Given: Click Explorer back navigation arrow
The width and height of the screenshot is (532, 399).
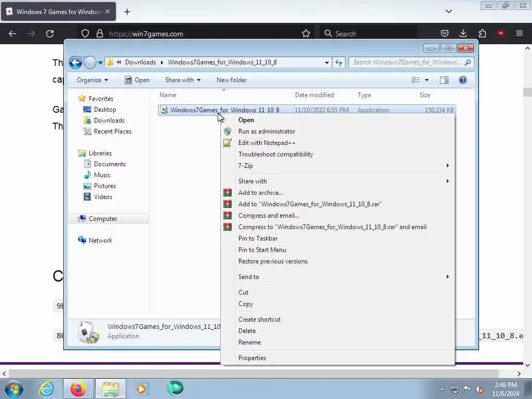Looking at the screenshot, I should click(x=75, y=62).
